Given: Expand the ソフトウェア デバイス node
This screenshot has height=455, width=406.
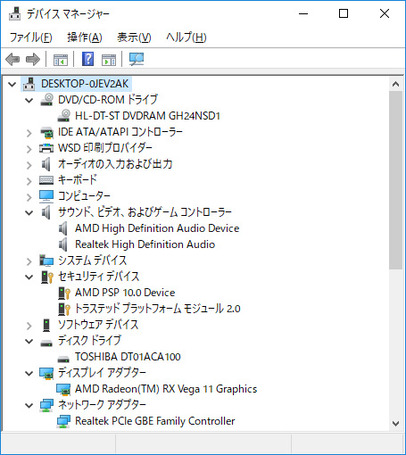Looking at the screenshot, I should click(29, 325).
